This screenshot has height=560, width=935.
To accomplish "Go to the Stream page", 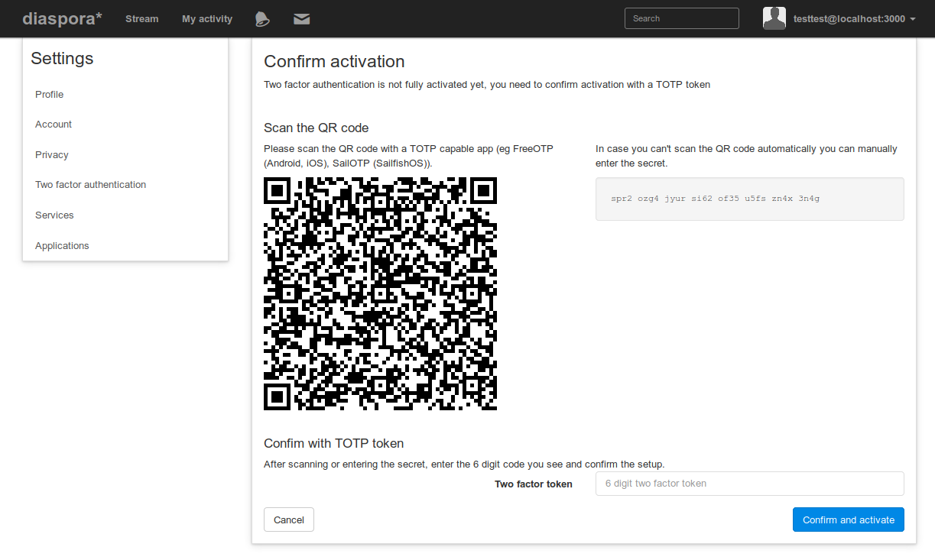I will [x=142, y=19].
